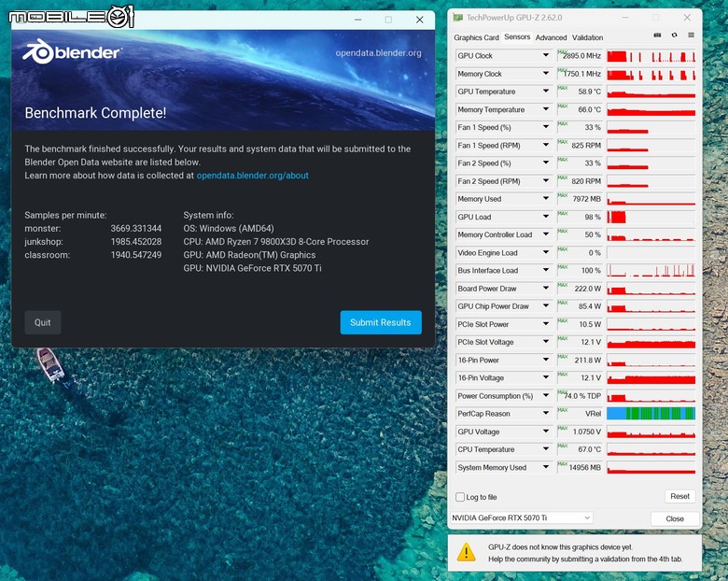Image resolution: width=728 pixels, height=581 pixels.
Task: Click GPU-Z refresh icon
Action: (674, 35)
